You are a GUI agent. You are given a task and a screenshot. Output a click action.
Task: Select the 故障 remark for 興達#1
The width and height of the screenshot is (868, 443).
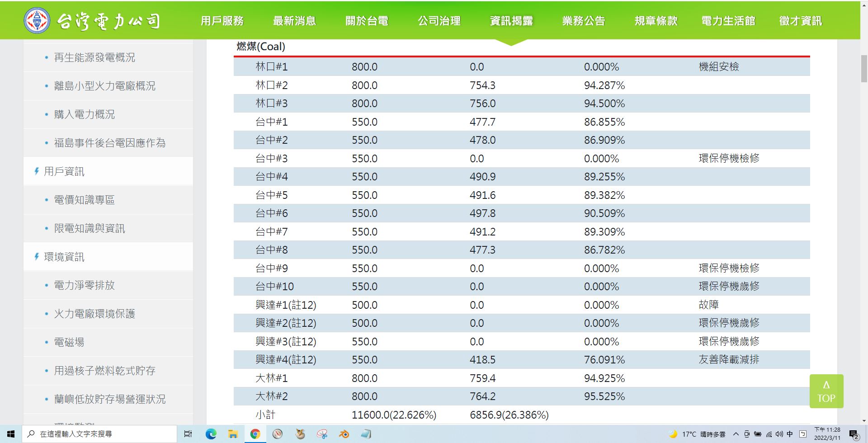pyautogui.click(x=708, y=305)
